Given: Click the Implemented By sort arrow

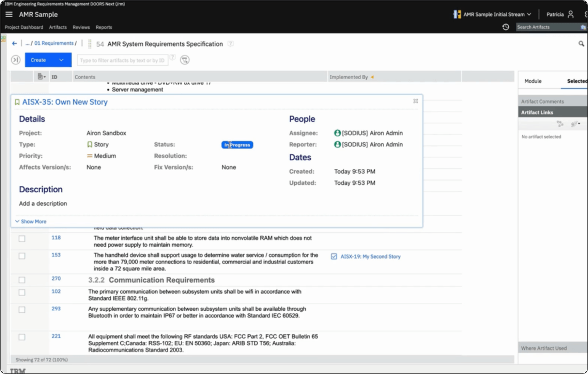Looking at the screenshot, I should click(x=372, y=77).
